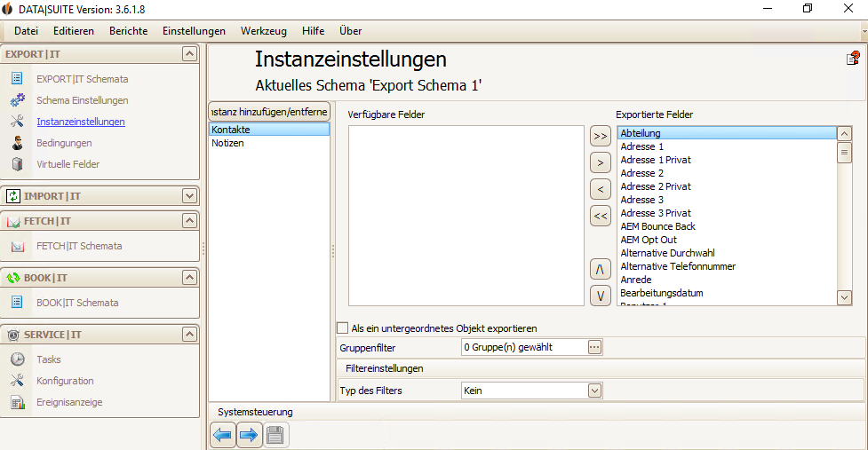Open the Über menu

[350, 31]
